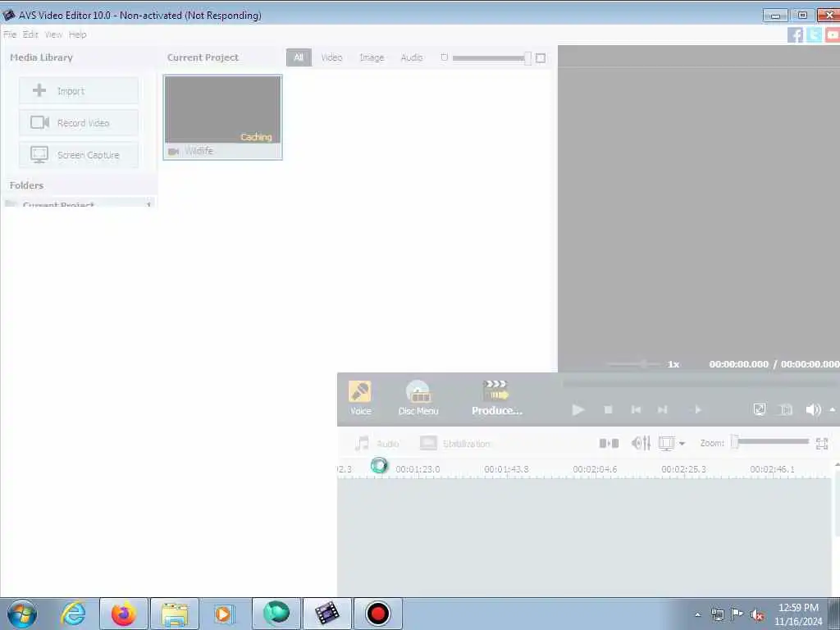Open the green globe taskbar app
This screenshot has height=630, width=840.
pos(276,614)
